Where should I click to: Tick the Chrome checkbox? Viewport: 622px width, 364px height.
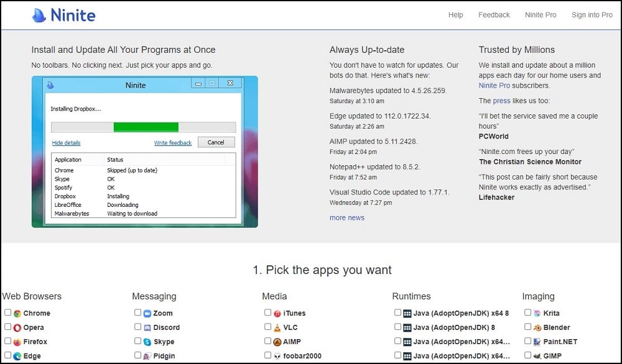pyautogui.click(x=7, y=312)
